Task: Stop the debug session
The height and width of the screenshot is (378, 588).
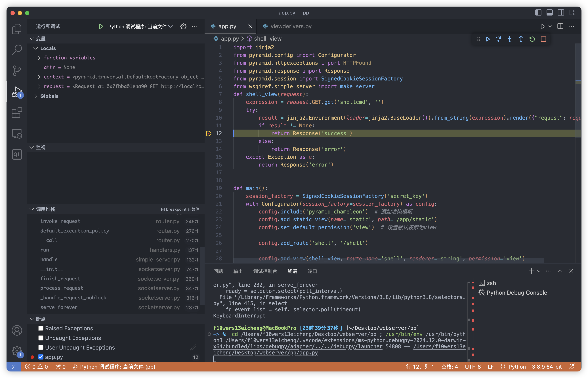Action: [543, 39]
